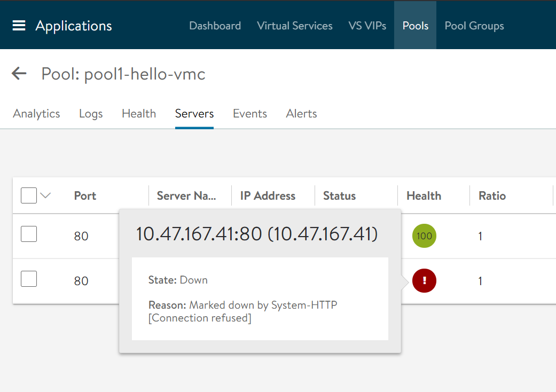The height and width of the screenshot is (392, 556).
Task: Go to VS VIPs page
Action: coord(367,26)
